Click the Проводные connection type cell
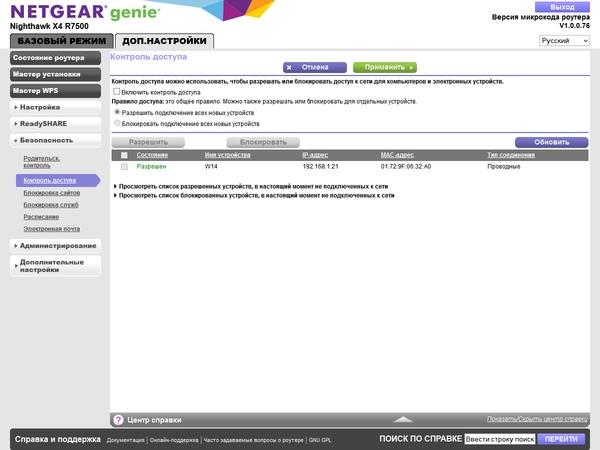Viewport: 600px width, 450px height. point(504,166)
